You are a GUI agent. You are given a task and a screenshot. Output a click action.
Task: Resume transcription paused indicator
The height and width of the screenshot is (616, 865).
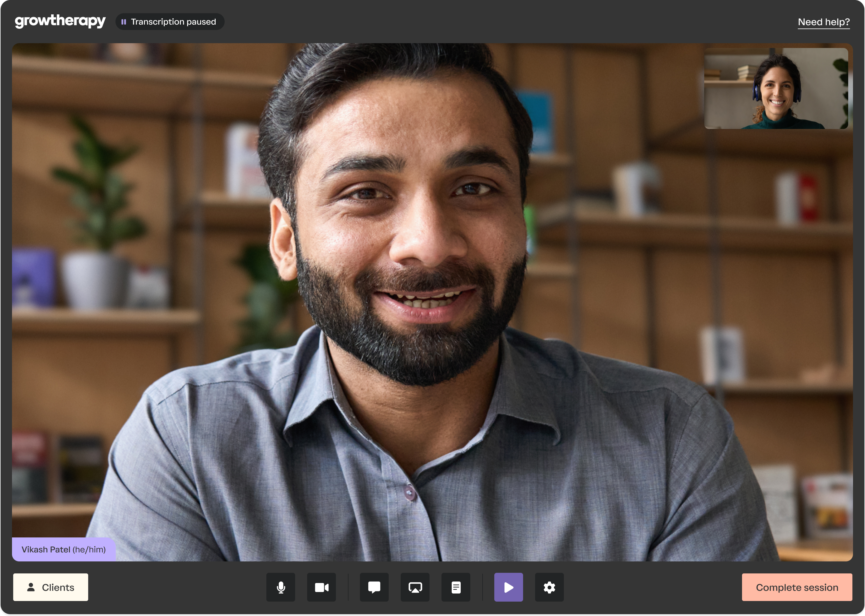coord(168,21)
